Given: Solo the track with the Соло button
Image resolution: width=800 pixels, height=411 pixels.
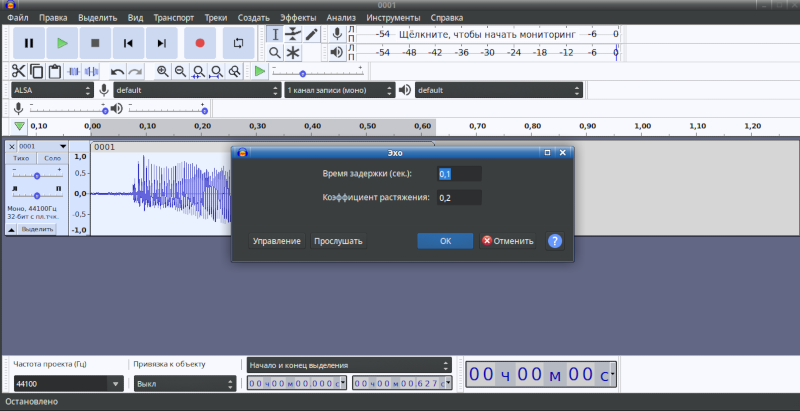Looking at the screenshot, I should click(53, 159).
